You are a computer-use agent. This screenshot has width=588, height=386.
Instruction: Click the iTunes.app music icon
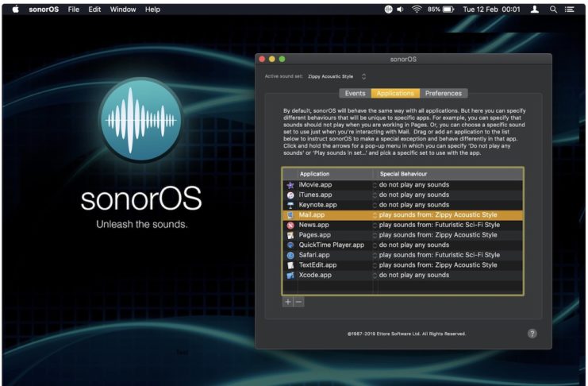pos(290,195)
